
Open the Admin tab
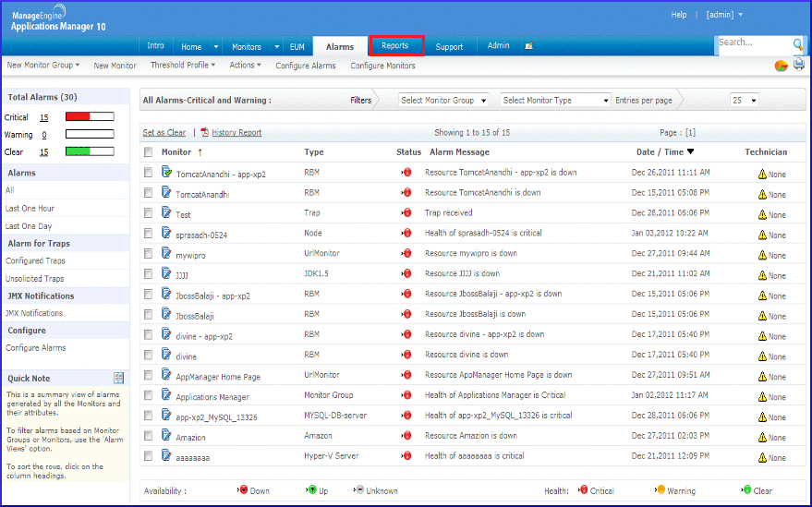[498, 45]
